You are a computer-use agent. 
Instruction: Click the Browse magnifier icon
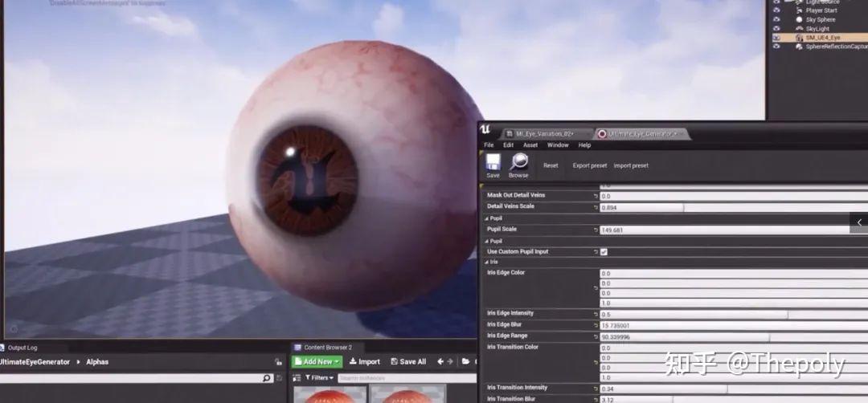tap(518, 161)
